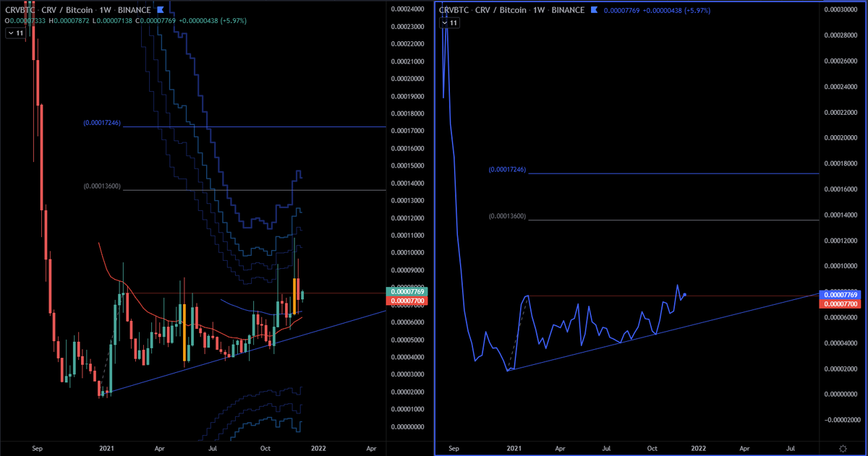The height and width of the screenshot is (456, 868).
Task: Click the Oct label on left chart time axis
Action: pyautogui.click(x=265, y=449)
